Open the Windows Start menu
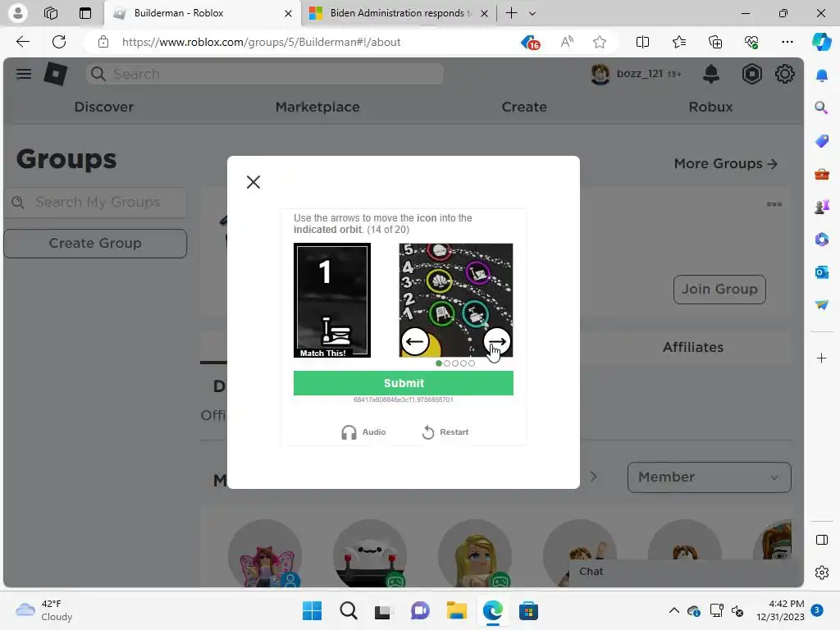The image size is (840, 630). click(x=312, y=610)
